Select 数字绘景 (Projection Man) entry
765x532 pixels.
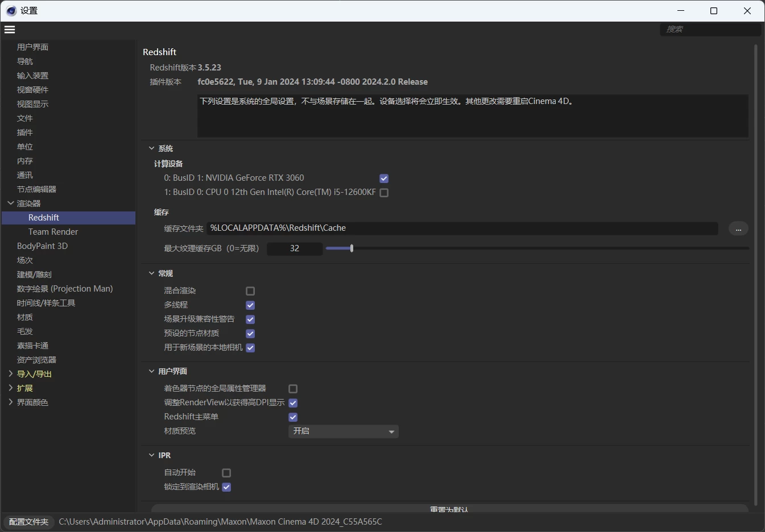pos(65,289)
